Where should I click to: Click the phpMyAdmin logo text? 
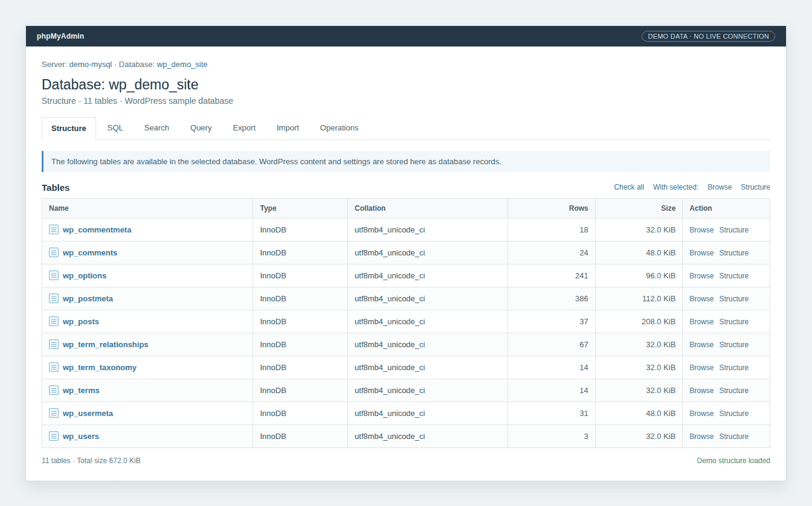pos(60,36)
